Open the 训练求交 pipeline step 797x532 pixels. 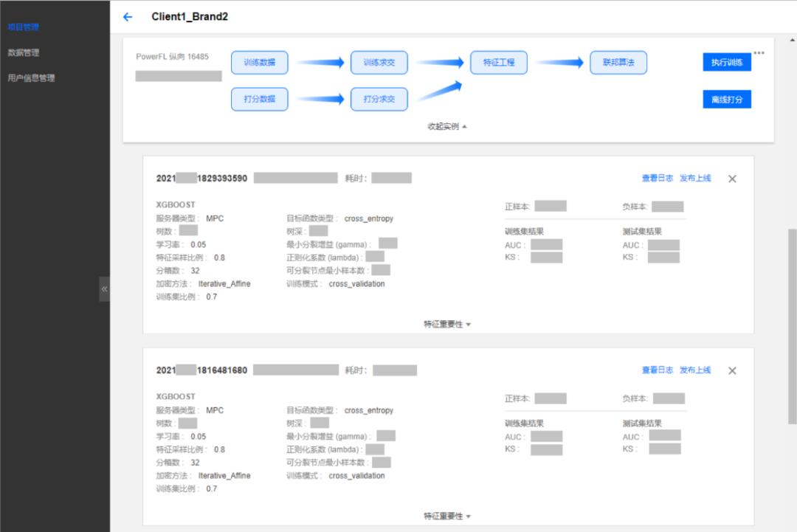[x=379, y=63]
